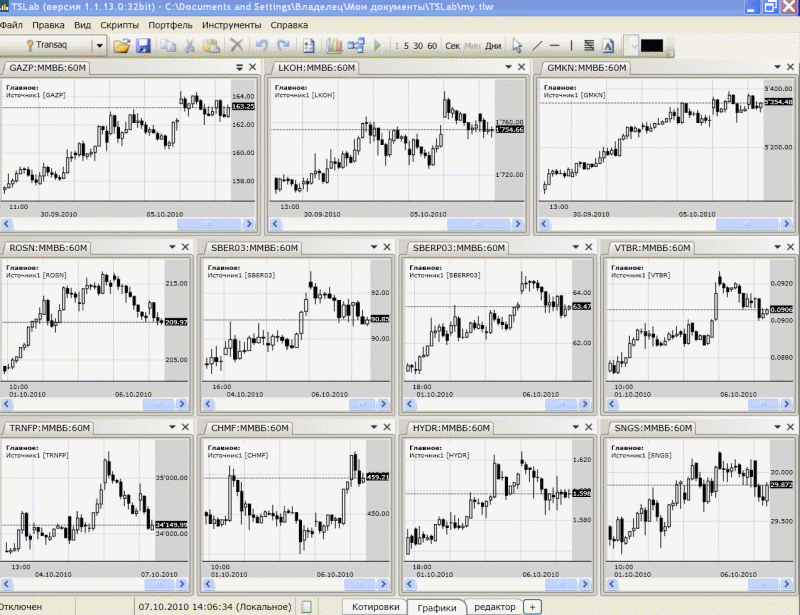
Task: Set interval to 30
Action: tap(418, 46)
